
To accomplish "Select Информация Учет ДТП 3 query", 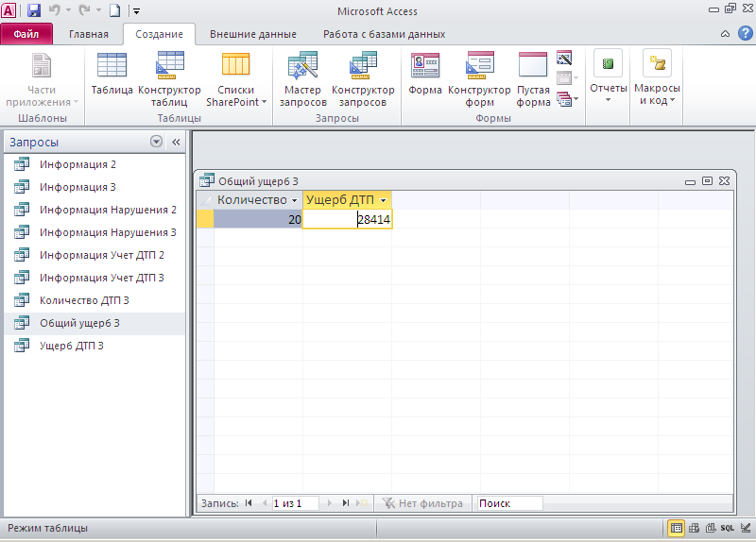I will (x=94, y=278).
